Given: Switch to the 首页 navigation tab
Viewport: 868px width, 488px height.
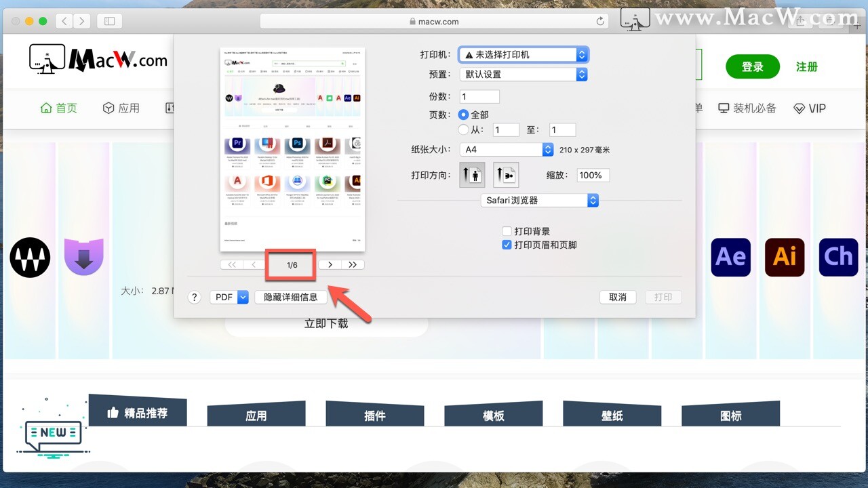Looking at the screenshot, I should tap(58, 108).
